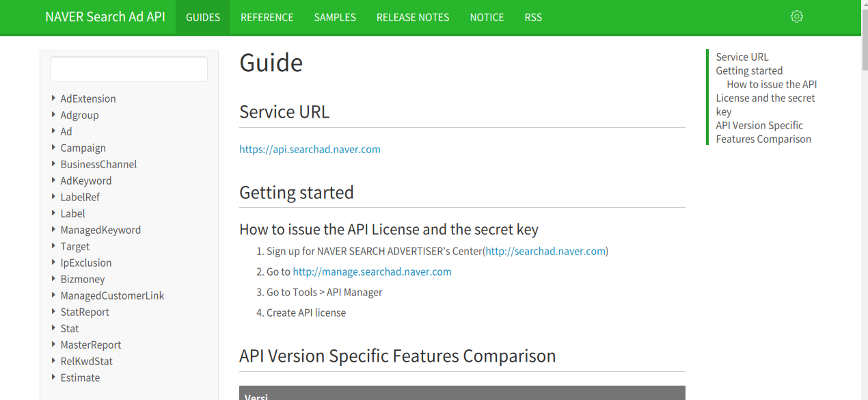868x400 pixels.
Task: Open the settings gear icon
Action: 796,16
